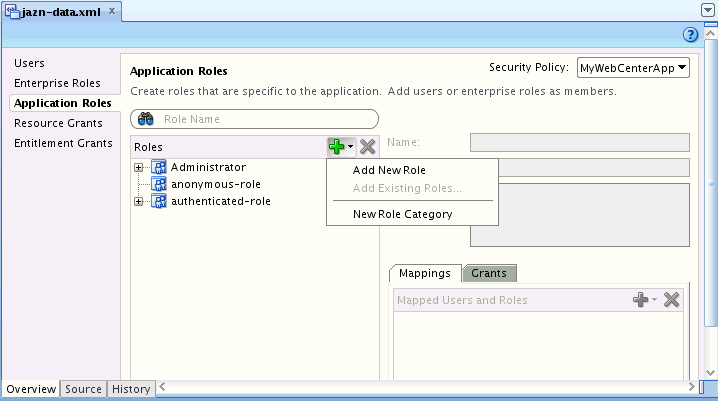Screen dimensions: 718x401
Task: Open the Security Policy MyWebCenterApp dropdown
Action: (x=633, y=68)
